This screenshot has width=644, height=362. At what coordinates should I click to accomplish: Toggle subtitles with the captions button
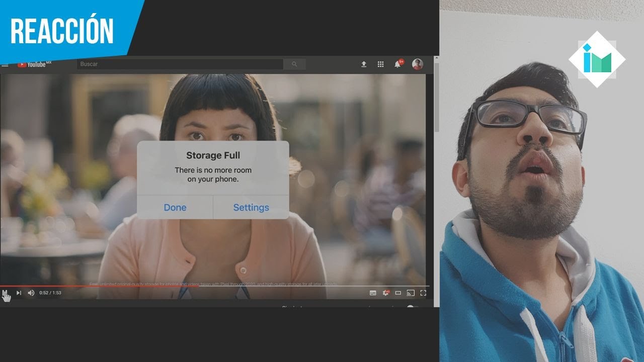(x=373, y=293)
